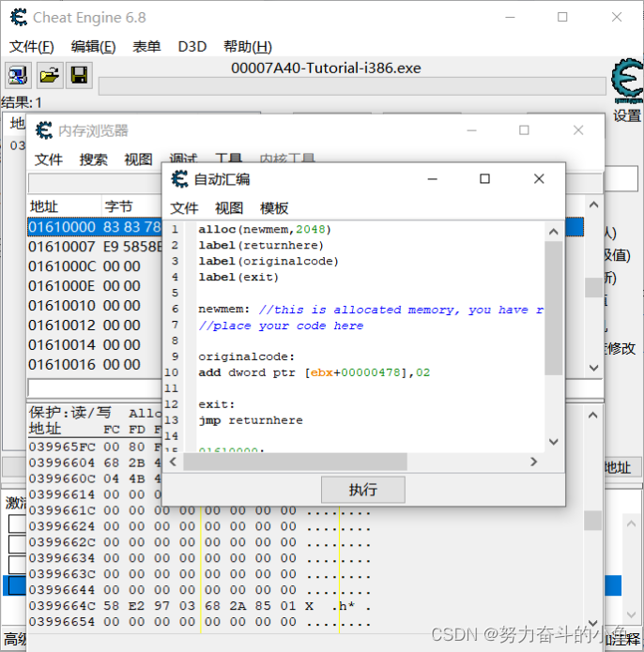Open the 视图 menu in memory viewer
Viewport: 644px width, 652px height.
pos(138,159)
